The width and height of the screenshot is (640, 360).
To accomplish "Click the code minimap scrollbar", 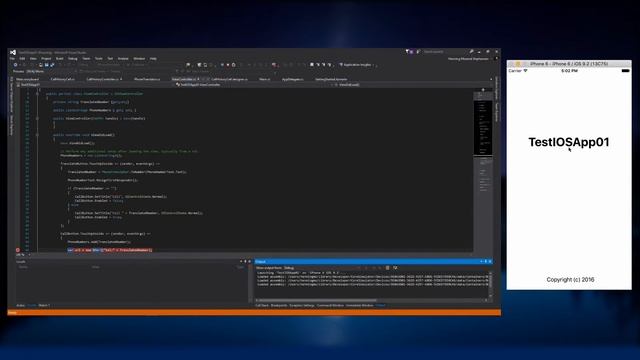I will [483, 171].
